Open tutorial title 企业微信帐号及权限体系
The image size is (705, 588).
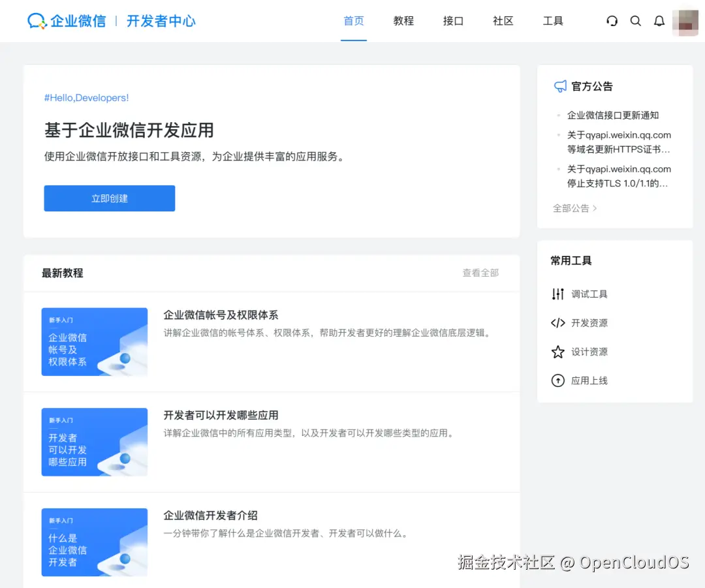tap(221, 315)
